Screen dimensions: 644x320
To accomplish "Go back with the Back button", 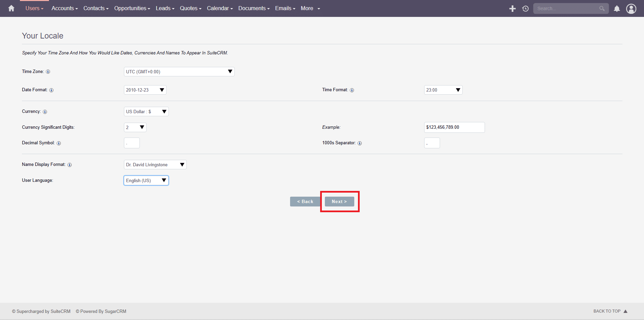I will (x=305, y=201).
